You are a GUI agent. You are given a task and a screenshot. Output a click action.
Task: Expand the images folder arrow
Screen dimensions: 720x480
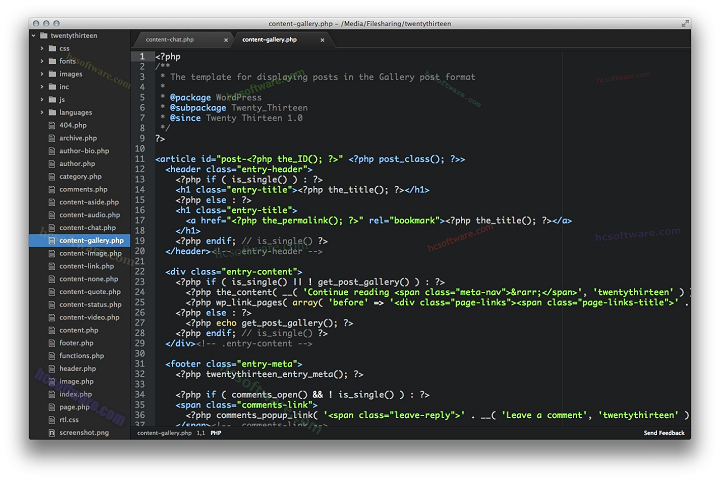click(x=42, y=74)
